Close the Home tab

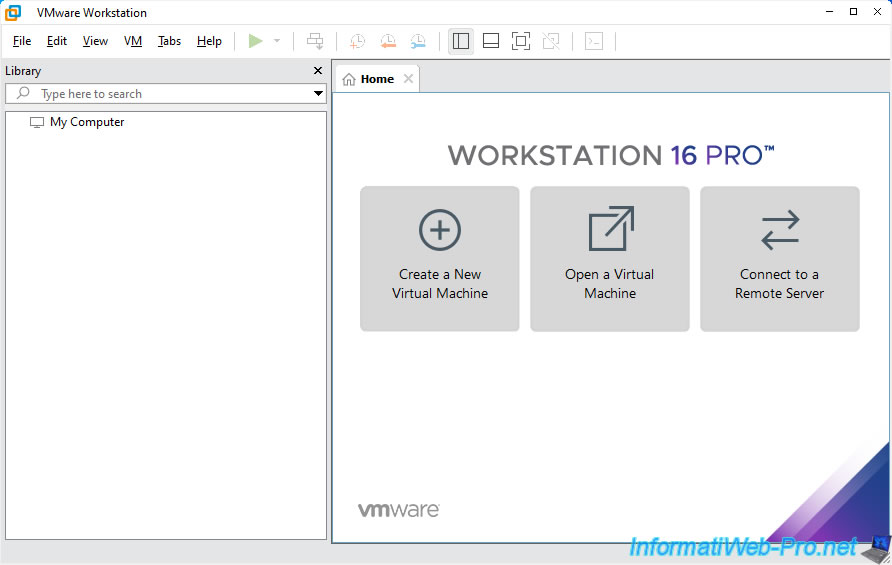point(408,79)
